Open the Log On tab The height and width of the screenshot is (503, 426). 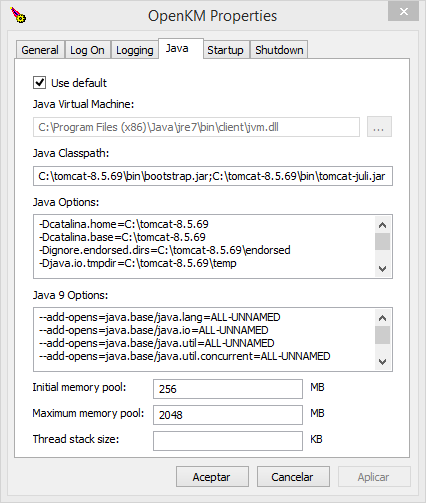(x=87, y=50)
